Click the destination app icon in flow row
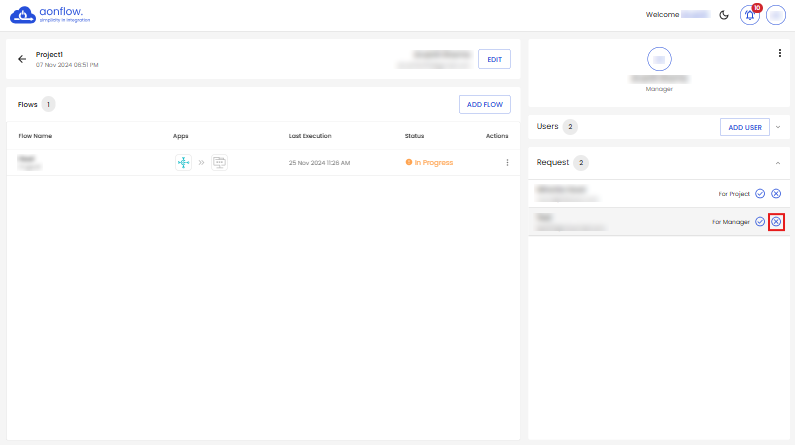 219,163
